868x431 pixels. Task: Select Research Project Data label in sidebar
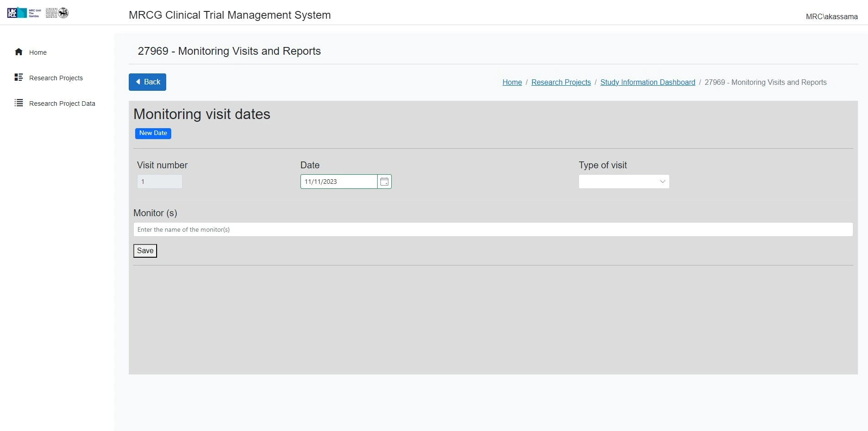pyautogui.click(x=62, y=104)
